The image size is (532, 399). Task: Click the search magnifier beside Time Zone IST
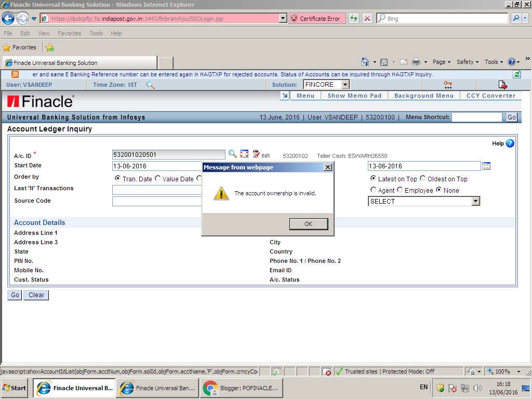tap(151, 85)
